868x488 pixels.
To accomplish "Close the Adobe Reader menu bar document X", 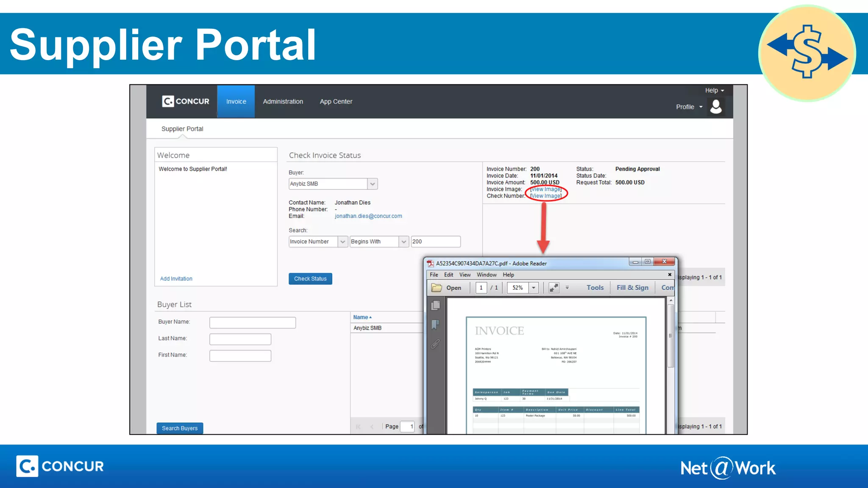I will pyautogui.click(x=670, y=274).
